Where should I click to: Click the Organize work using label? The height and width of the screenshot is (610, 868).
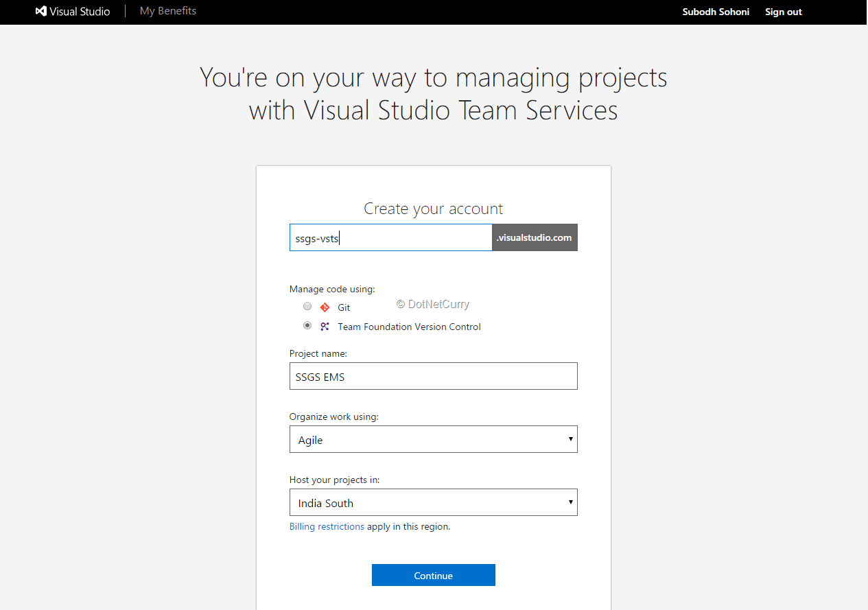(x=334, y=417)
